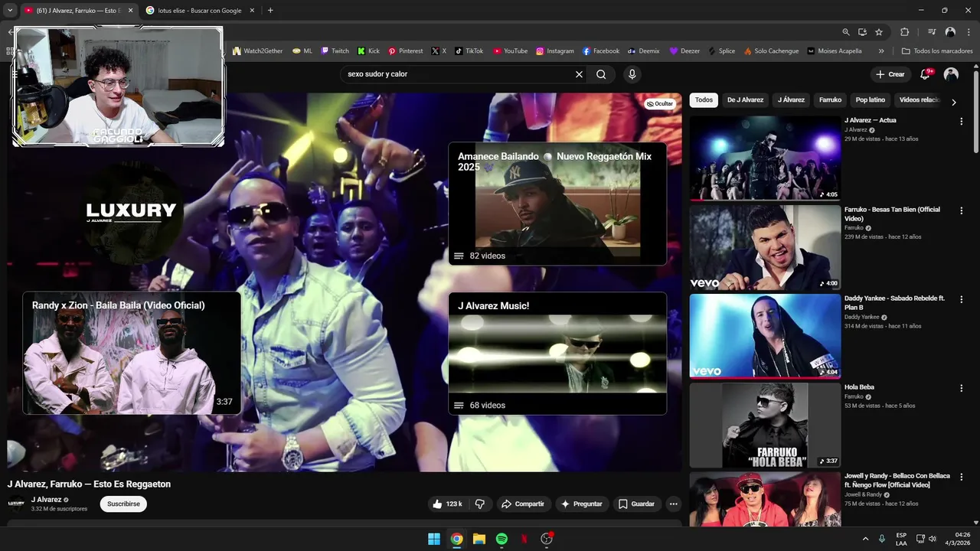Open options menu for J Alvarez — Actua

[x=962, y=121]
